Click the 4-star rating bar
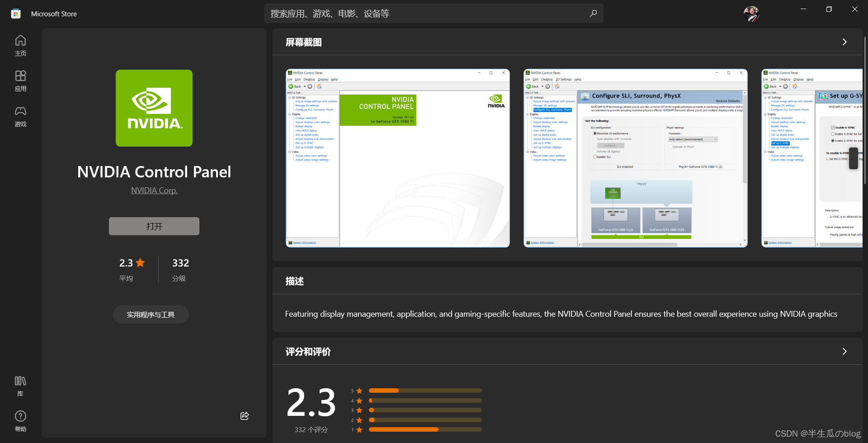The image size is (868, 443). (x=425, y=400)
